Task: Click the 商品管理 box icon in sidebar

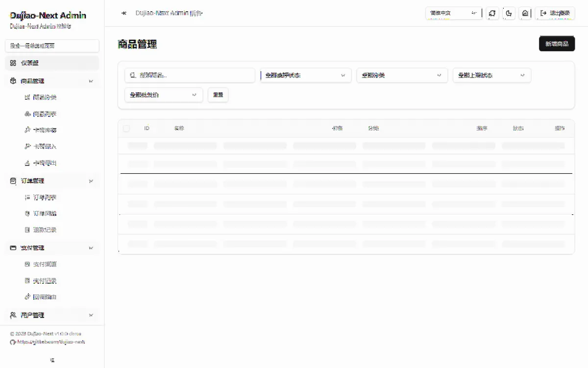Action: (13, 81)
